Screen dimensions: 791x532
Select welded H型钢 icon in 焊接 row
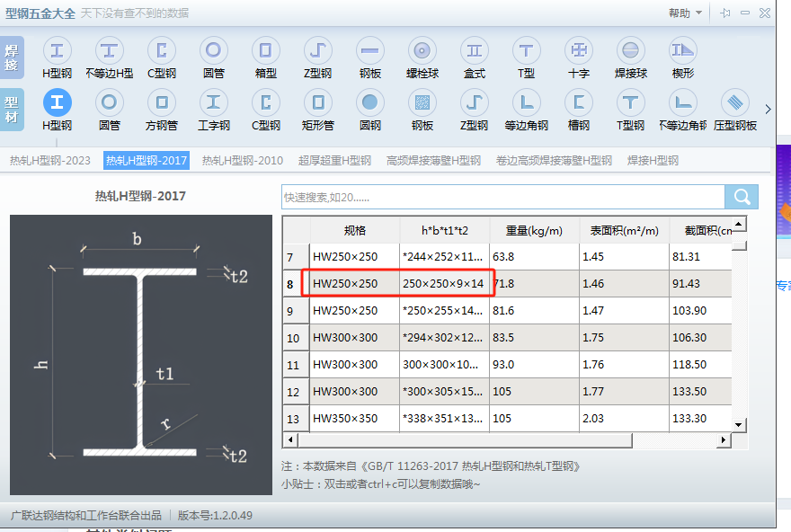(57, 50)
